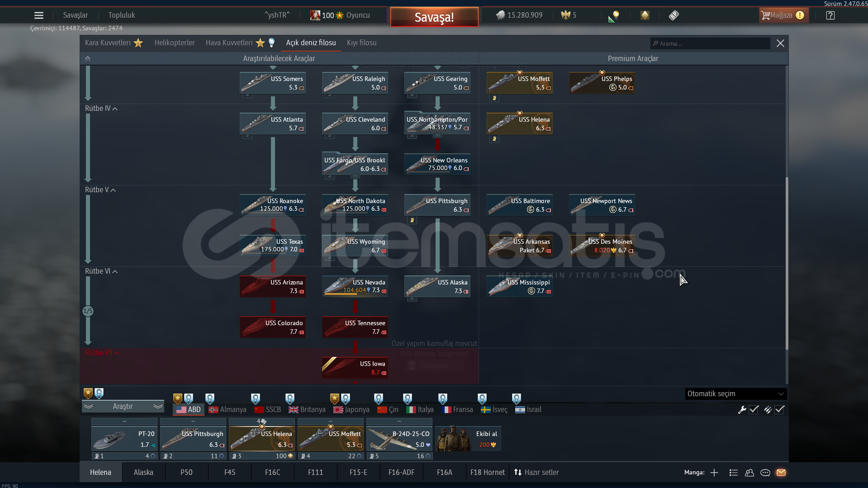This screenshot has height=488, width=868.
Task: Click the star icon next to Kara Kuvvetleri
Action: point(138,43)
